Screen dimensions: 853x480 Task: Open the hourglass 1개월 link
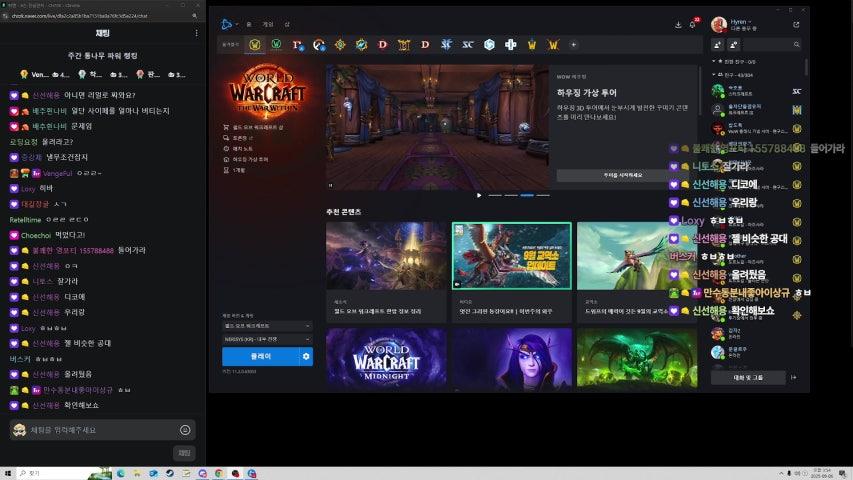click(x=234, y=170)
